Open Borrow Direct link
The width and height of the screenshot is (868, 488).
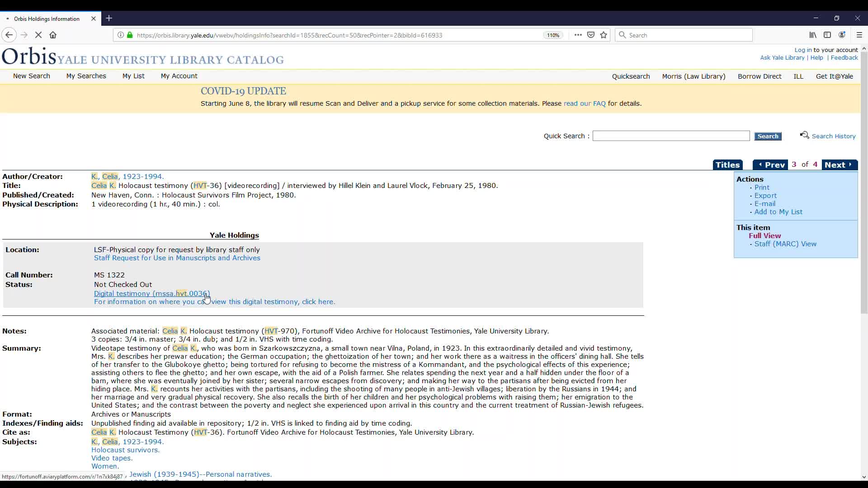pyautogui.click(x=759, y=76)
